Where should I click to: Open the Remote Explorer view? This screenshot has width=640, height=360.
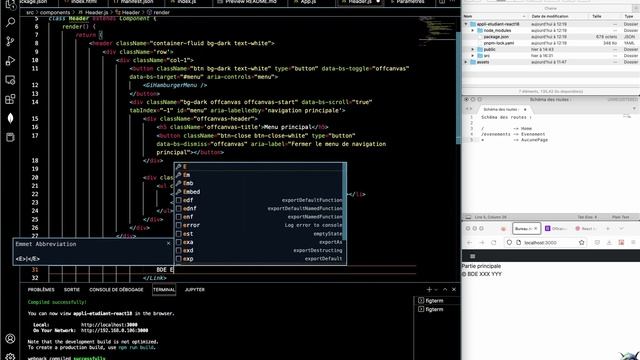[x=10, y=80]
